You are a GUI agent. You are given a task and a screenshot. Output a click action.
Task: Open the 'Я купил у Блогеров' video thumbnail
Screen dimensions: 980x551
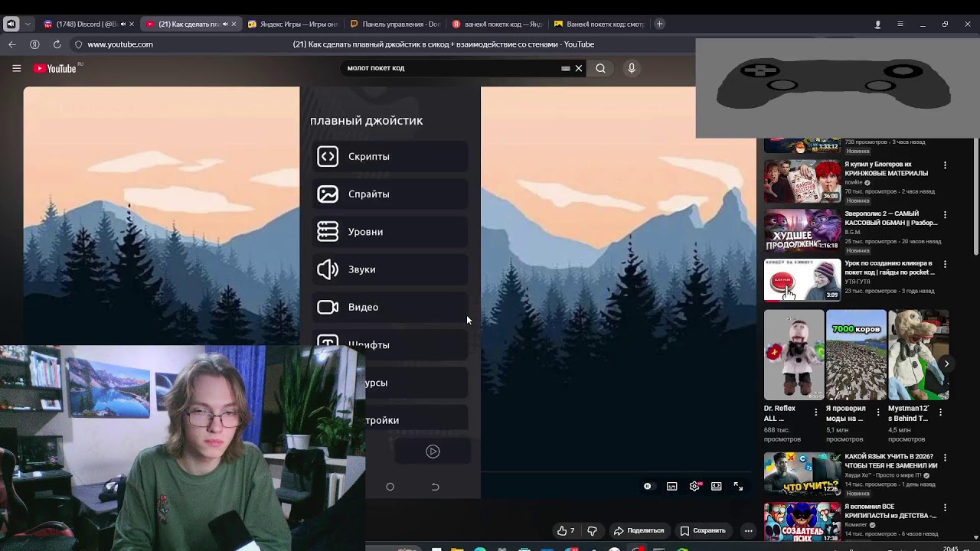(802, 181)
